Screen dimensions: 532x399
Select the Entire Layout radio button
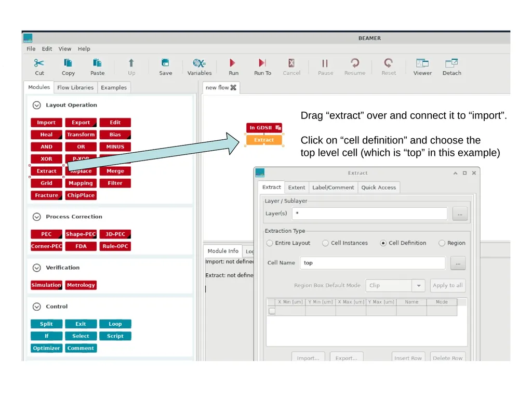270,243
